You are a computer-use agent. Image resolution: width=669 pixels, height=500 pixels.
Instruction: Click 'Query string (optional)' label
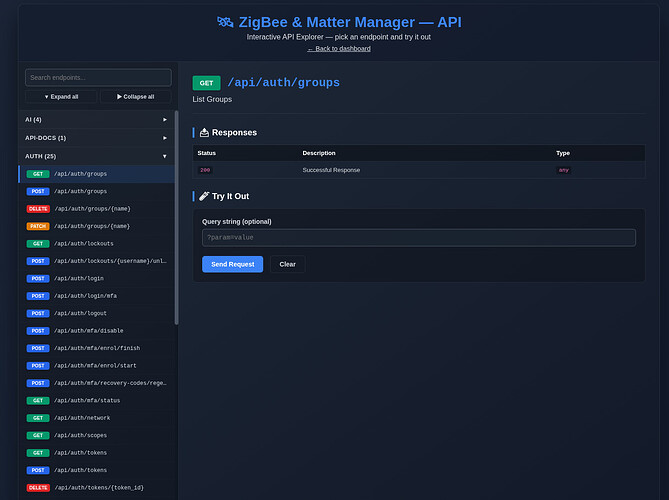[x=237, y=222]
